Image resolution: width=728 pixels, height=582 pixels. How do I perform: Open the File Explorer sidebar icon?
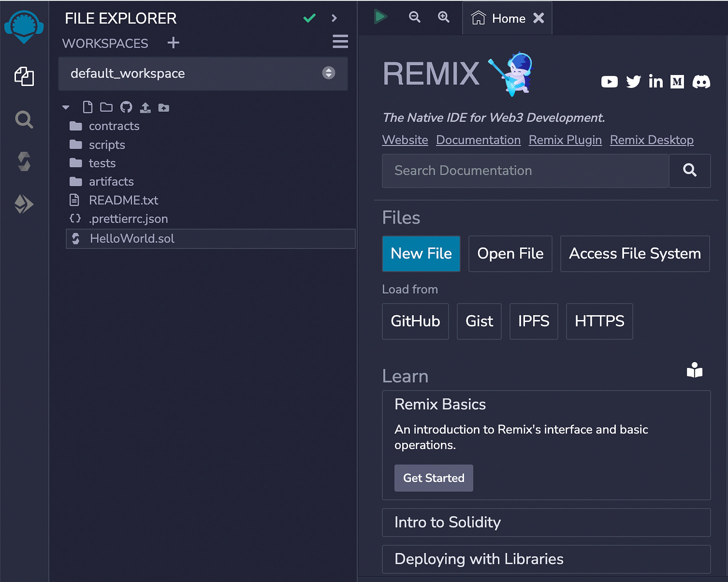tap(24, 76)
